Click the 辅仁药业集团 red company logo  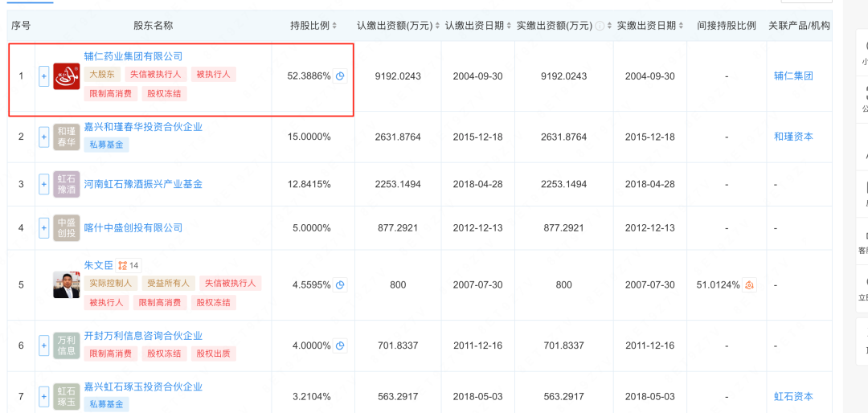coord(67,76)
